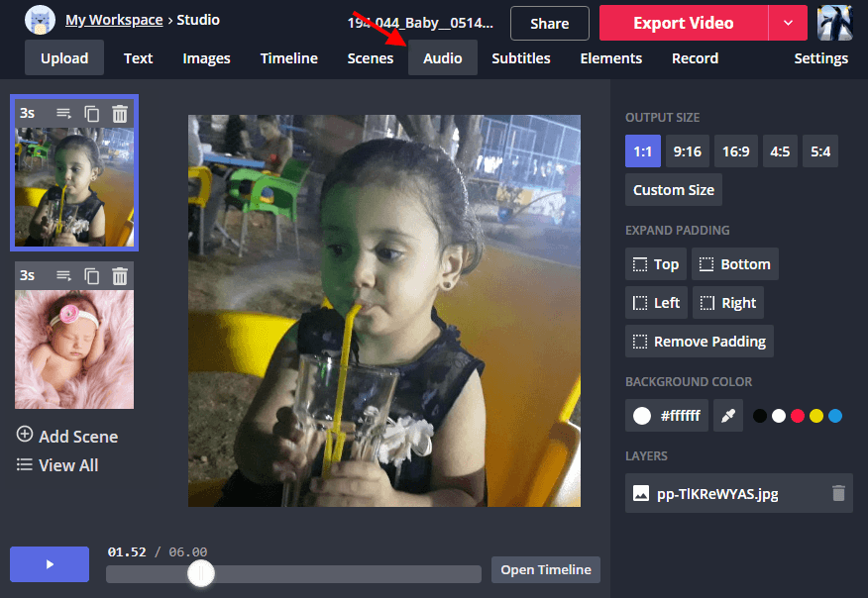Delete the first scene with trash icon
This screenshot has width=868, height=598.
[120, 114]
